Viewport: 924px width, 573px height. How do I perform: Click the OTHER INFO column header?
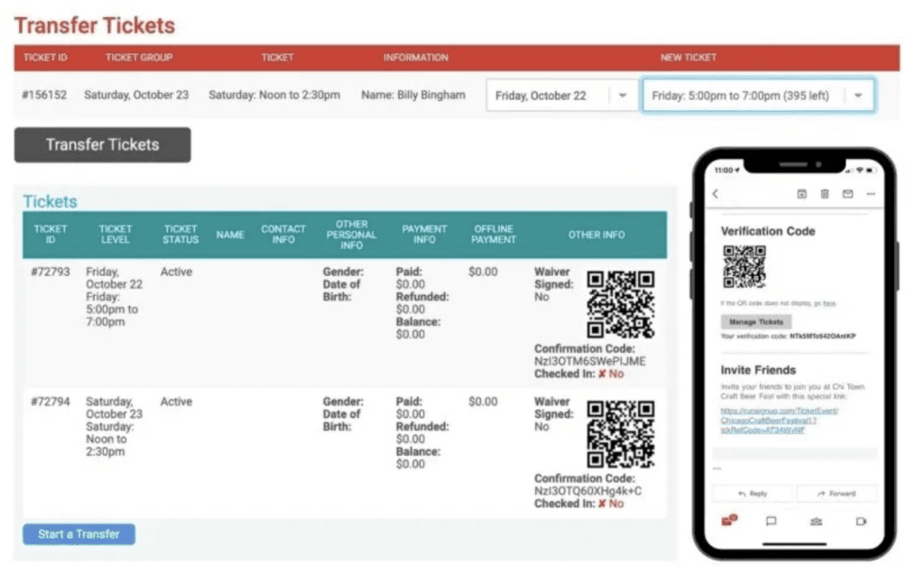click(596, 235)
